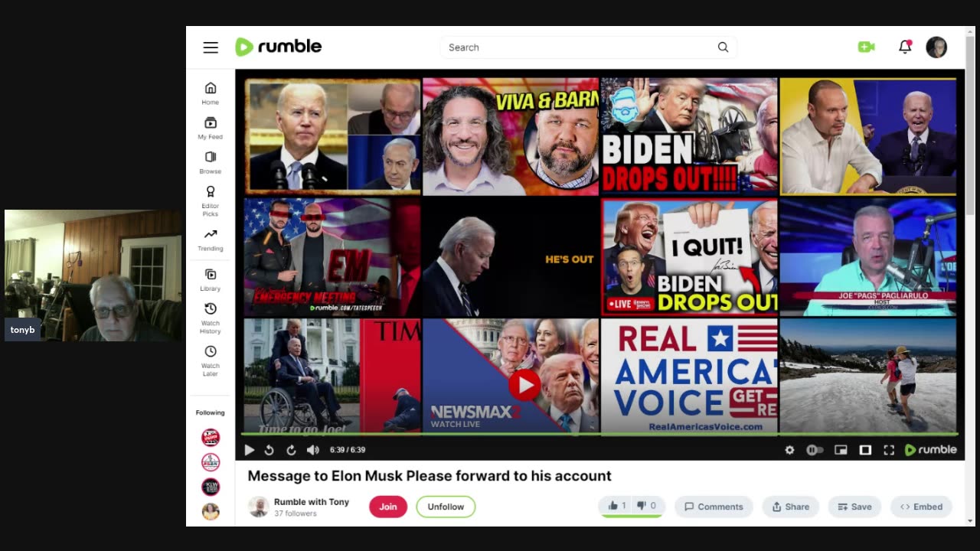Open second followed channel avatar under Following
Screen dimensions: 980x551
point(211,462)
